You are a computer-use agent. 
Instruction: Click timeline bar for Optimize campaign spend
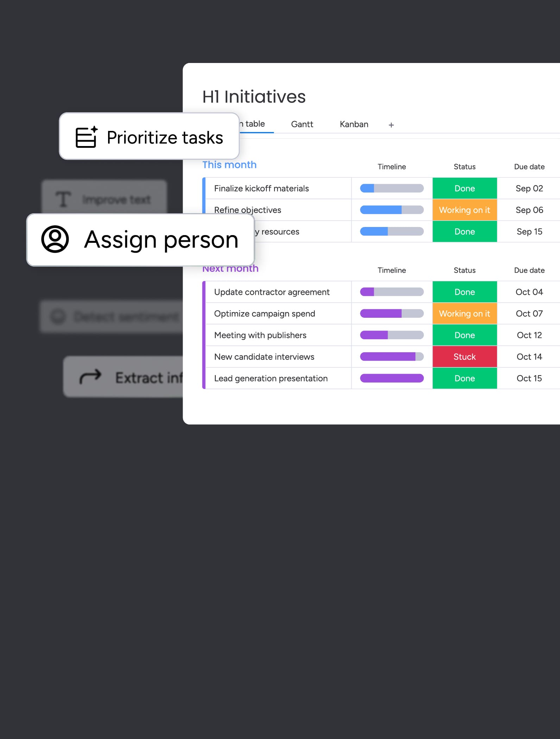pos(391,314)
